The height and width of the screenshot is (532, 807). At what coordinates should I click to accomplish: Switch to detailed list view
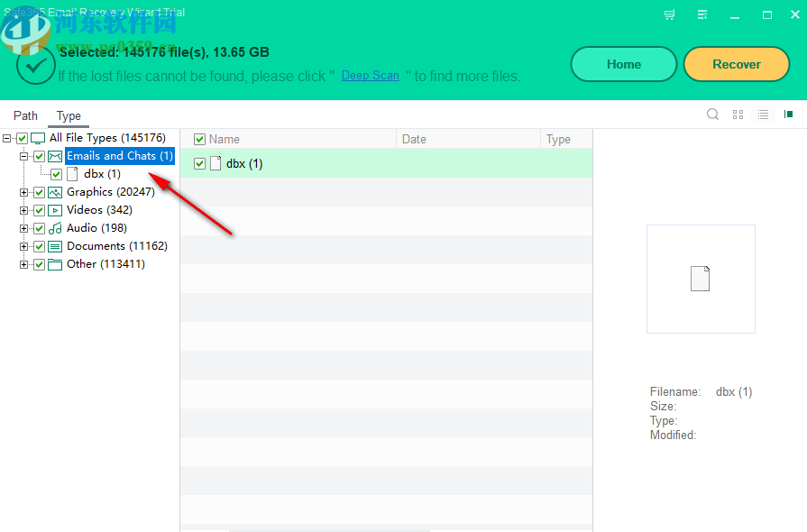pos(762,115)
